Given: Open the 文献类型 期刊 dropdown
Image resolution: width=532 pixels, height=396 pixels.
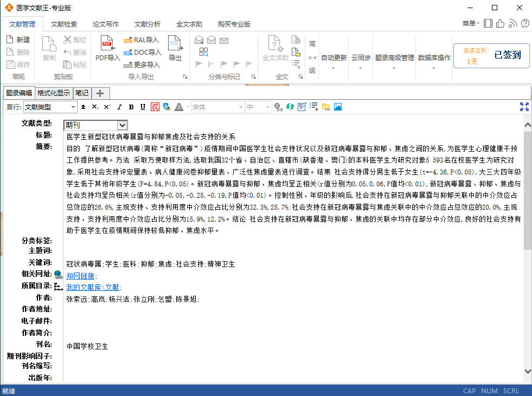Looking at the screenshot, I should [122, 125].
